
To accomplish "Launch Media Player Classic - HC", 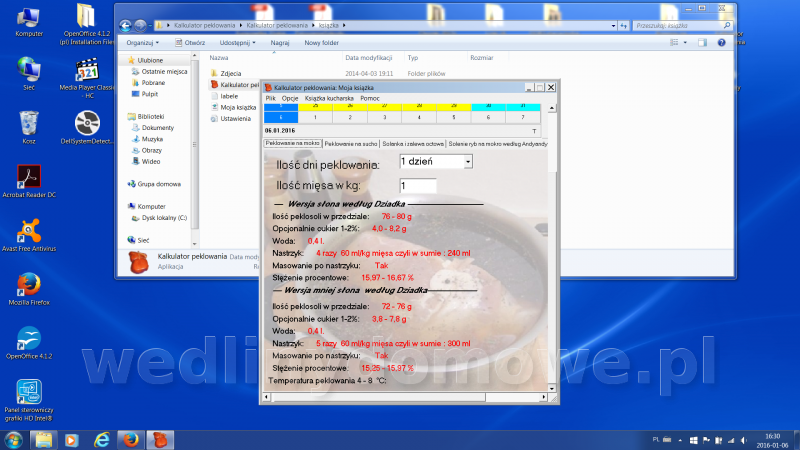I will 87,78.
